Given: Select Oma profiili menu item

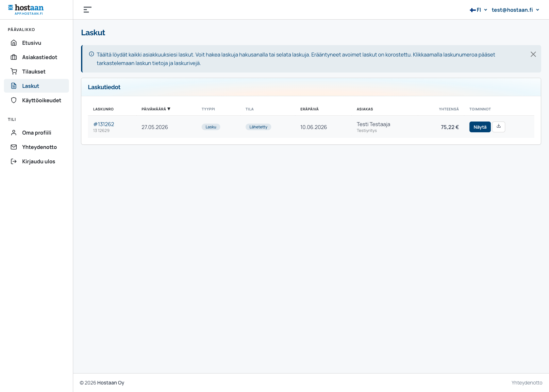Looking at the screenshot, I should 37,133.
